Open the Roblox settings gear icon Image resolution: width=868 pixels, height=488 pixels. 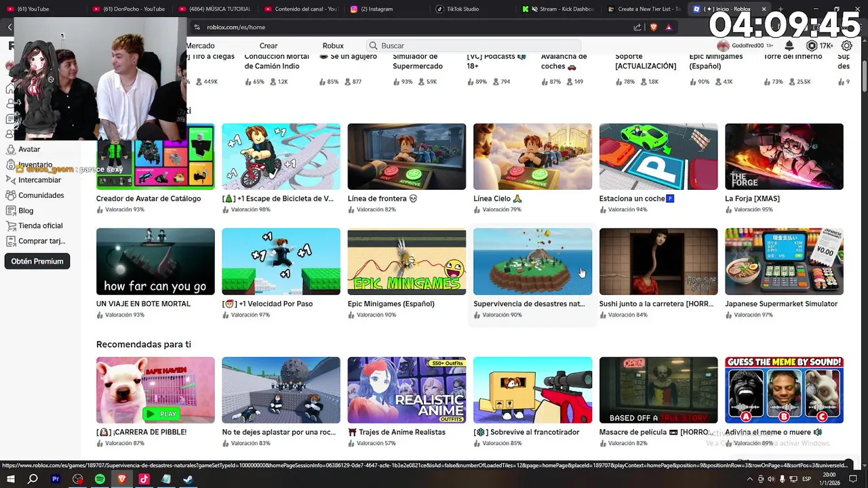tap(846, 45)
